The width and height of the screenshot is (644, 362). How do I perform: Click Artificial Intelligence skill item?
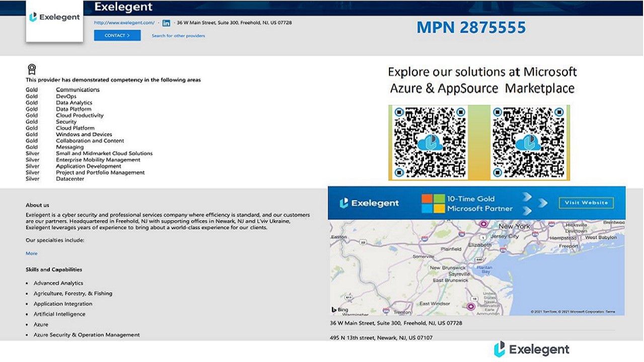point(59,314)
